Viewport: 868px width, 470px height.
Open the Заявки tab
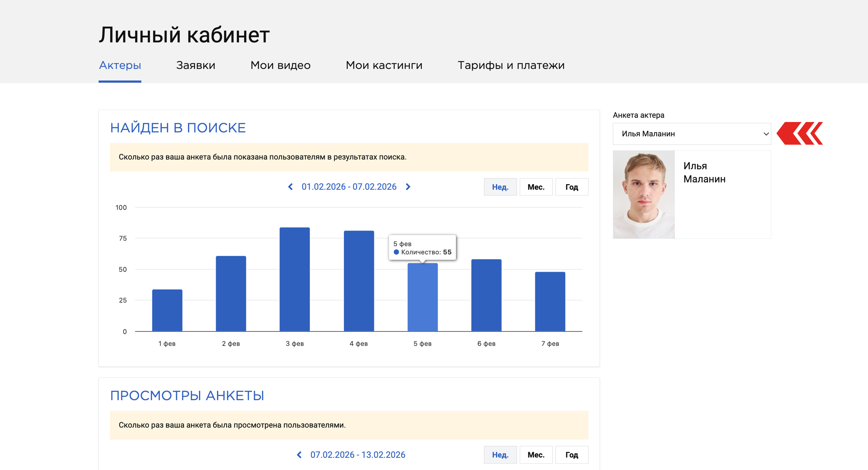(195, 65)
